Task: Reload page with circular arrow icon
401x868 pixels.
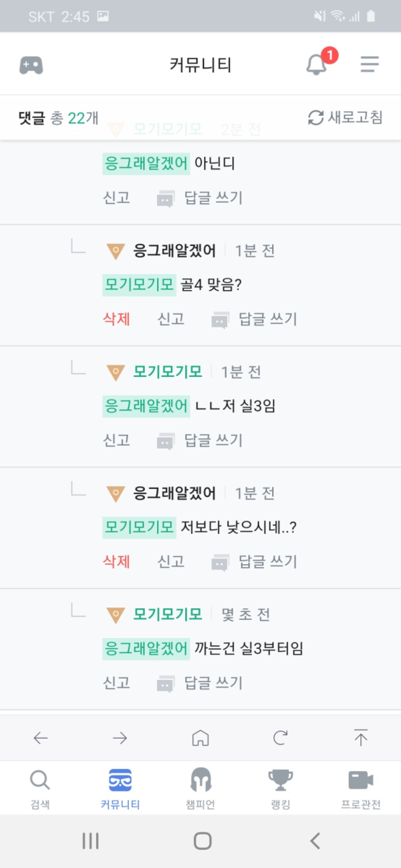Action: click(280, 738)
